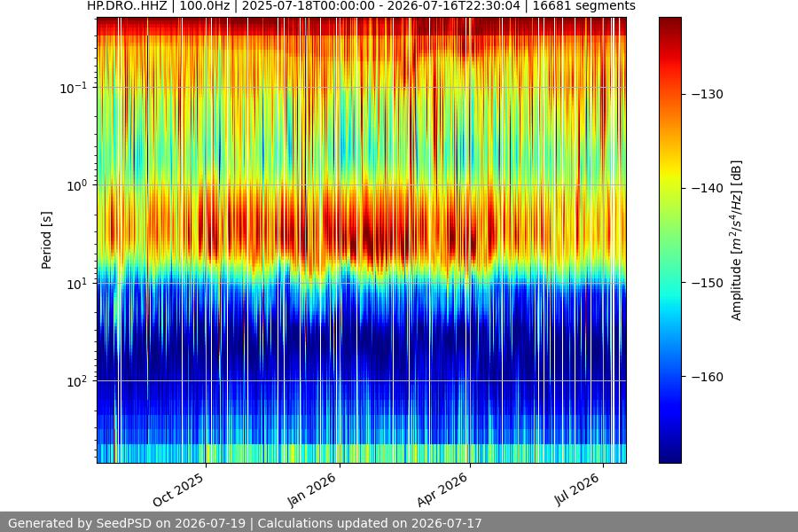The height and width of the screenshot is (532, 798).
Task: Select the 'Jul 2026' x-axis label
Action: coord(576,489)
